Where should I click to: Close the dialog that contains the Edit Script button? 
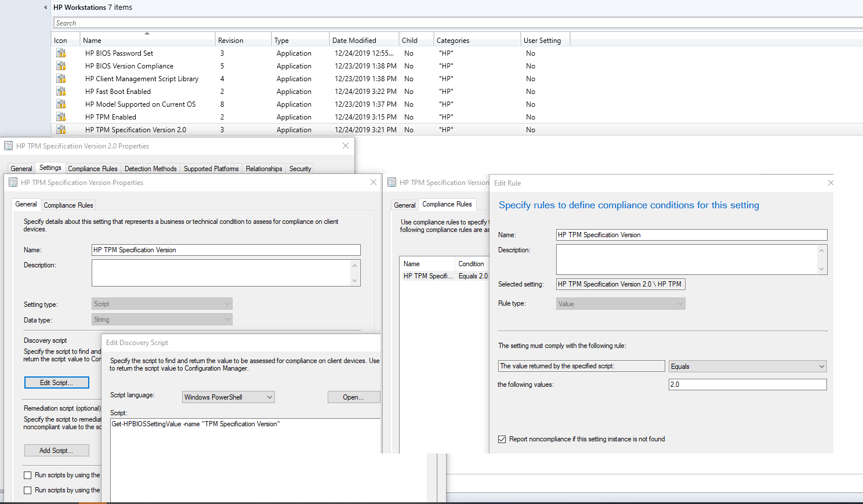[374, 182]
